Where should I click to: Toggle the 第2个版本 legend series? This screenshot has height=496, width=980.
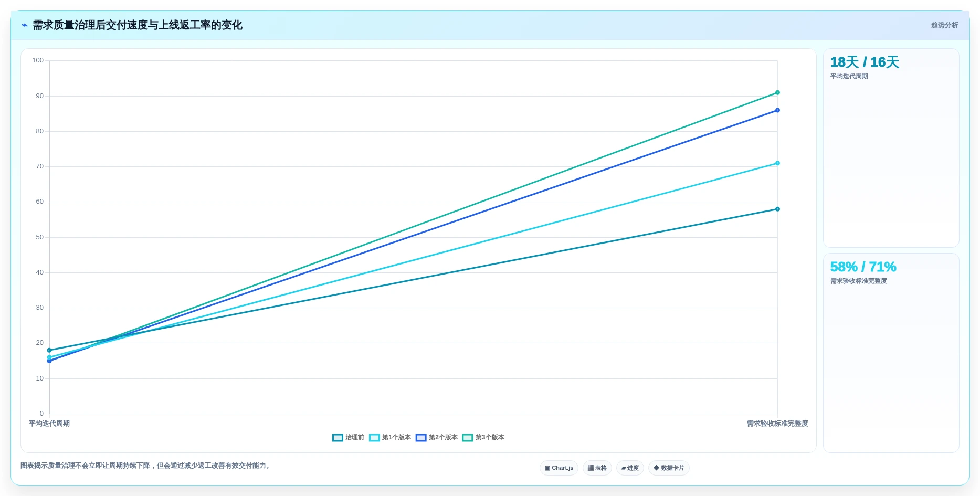[x=437, y=437]
